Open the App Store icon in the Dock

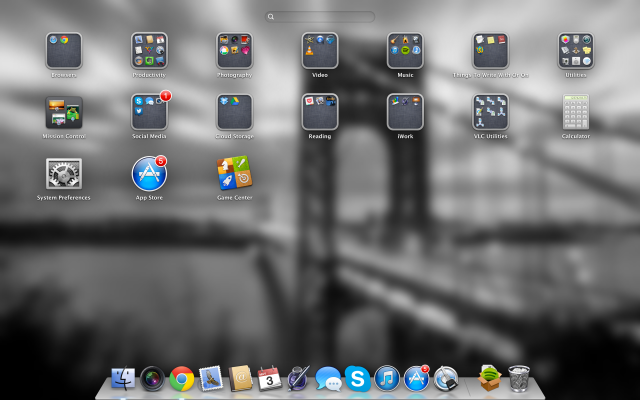point(416,378)
